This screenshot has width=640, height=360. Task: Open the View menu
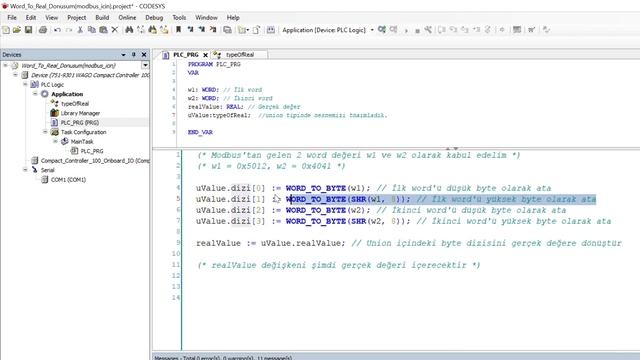pyautogui.click(x=51, y=18)
